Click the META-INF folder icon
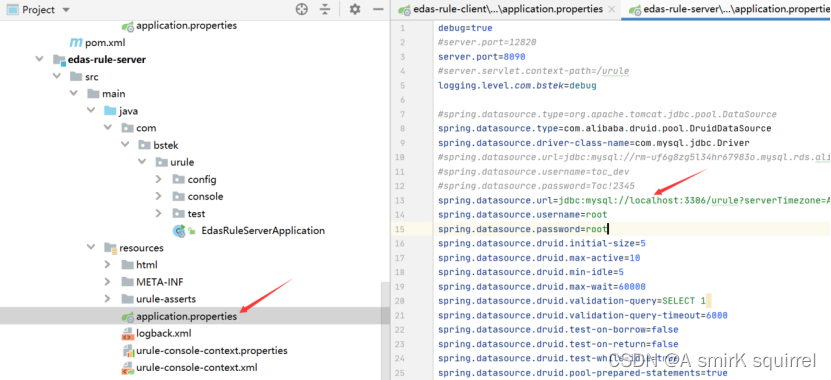The height and width of the screenshot is (380, 831). point(127,281)
